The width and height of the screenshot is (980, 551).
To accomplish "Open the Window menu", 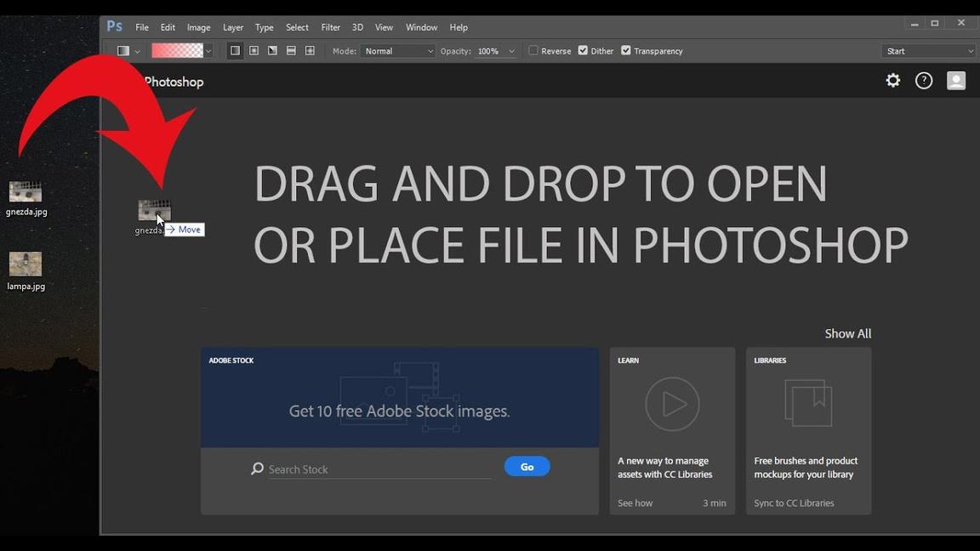I will 421,27.
